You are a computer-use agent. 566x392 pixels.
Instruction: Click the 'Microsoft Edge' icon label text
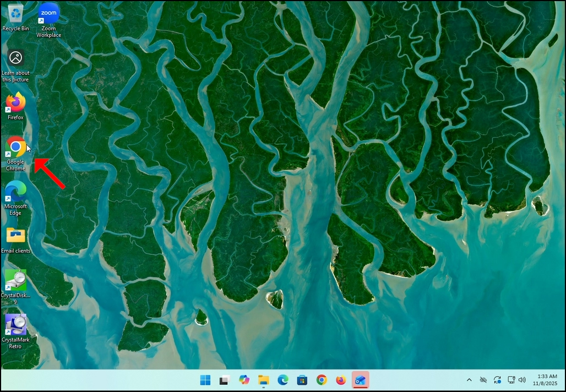click(x=15, y=210)
